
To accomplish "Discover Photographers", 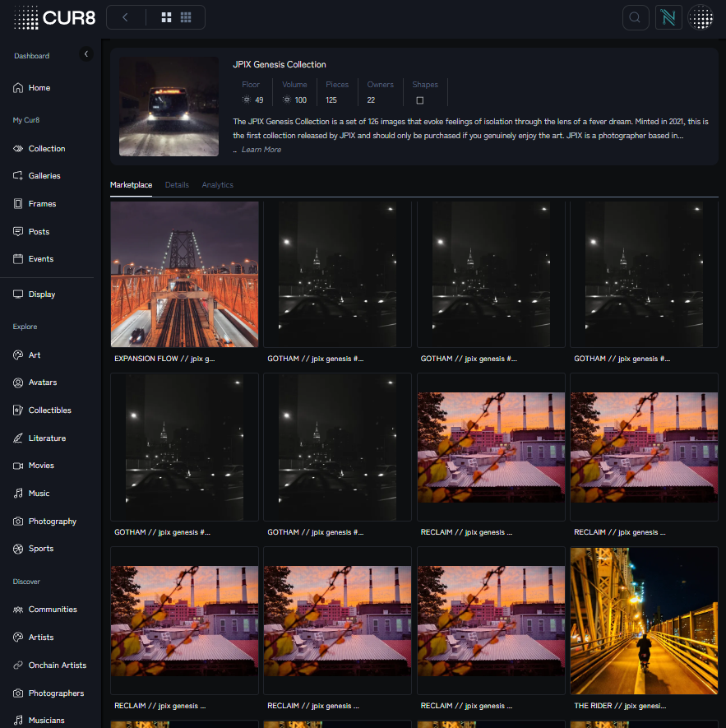I will point(49,693).
